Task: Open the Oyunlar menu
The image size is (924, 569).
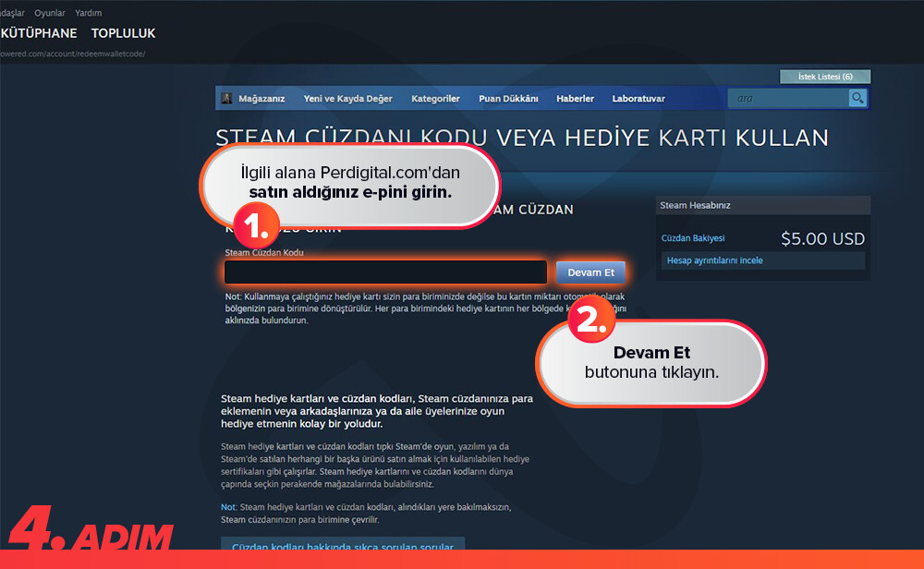Action: (x=50, y=13)
